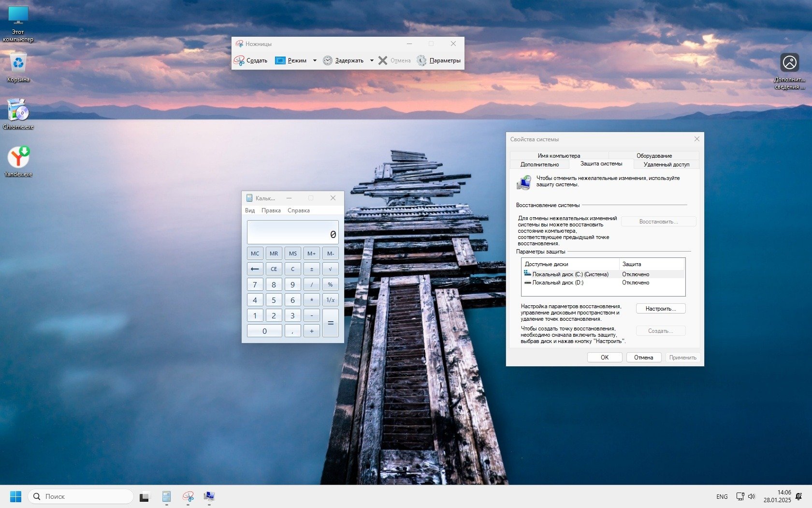Expand the Режим dropdown arrow
This screenshot has width=812, height=508.
pyautogui.click(x=315, y=60)
